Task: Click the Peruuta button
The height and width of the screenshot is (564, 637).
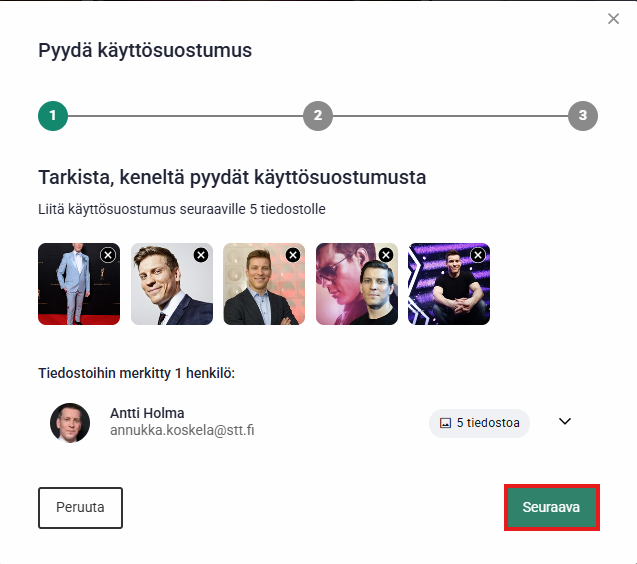Action: tap(80, 508)
